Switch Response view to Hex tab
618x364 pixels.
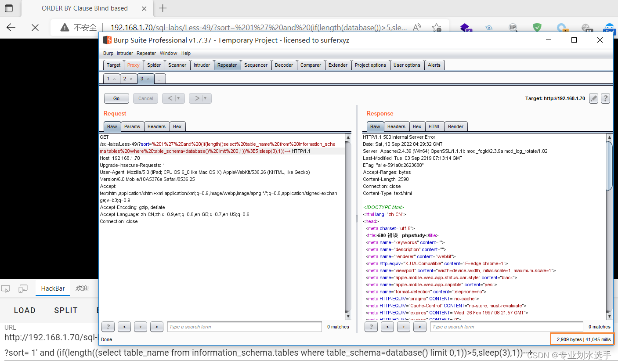point(417,126)
